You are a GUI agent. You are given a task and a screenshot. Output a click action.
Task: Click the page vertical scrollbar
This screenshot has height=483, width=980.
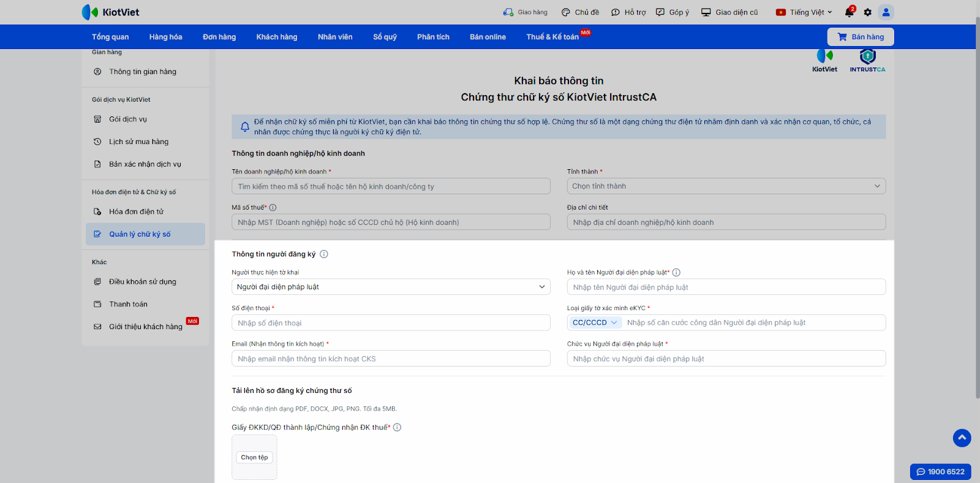(x=977, y=208)
